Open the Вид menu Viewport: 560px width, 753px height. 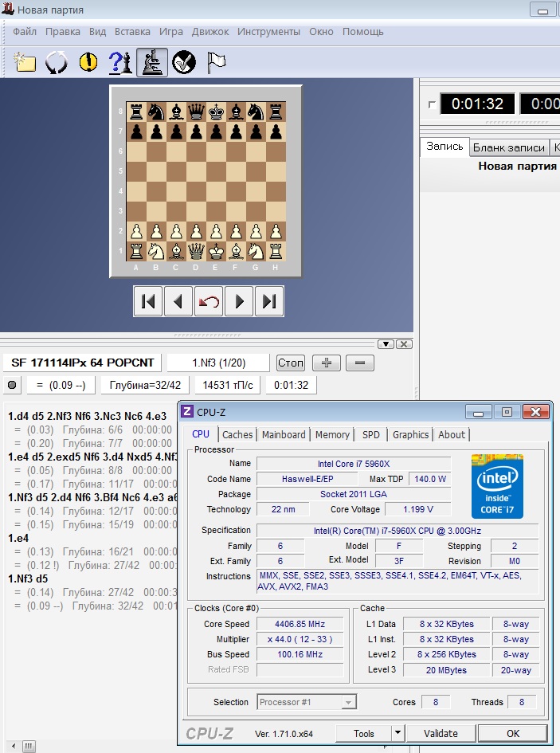[x=97, y=32]
